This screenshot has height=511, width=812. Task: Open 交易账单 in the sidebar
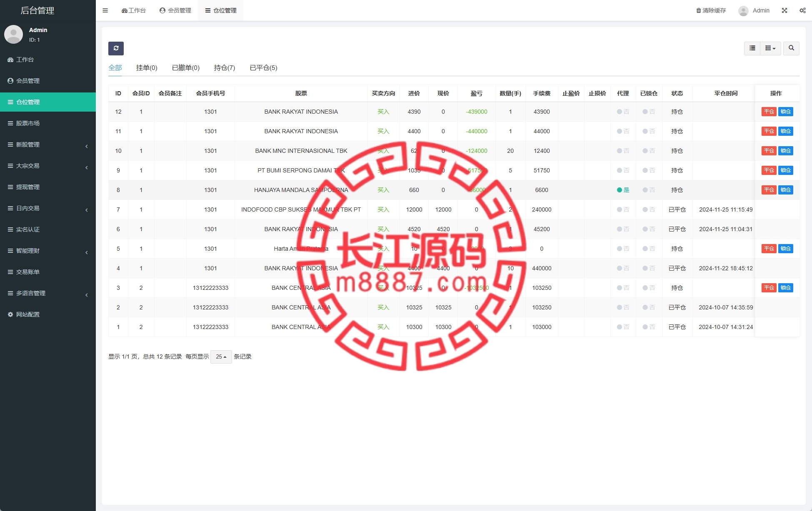click(48, 272)
